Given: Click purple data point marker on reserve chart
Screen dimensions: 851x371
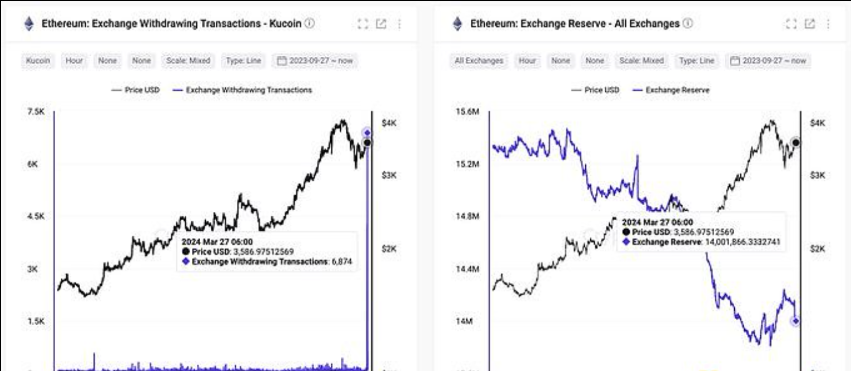Looking at the screenshot, I should click(796, 322).
